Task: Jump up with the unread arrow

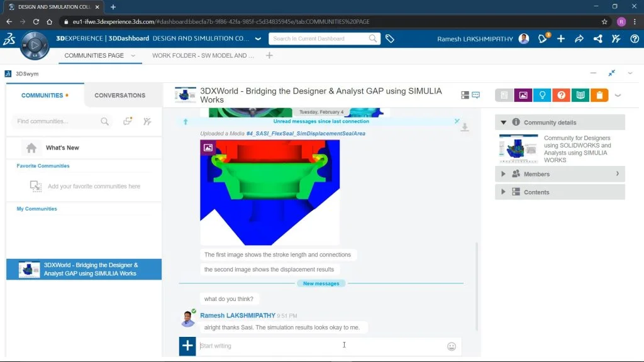Action: pyautogui.click(x=186, y=121)
